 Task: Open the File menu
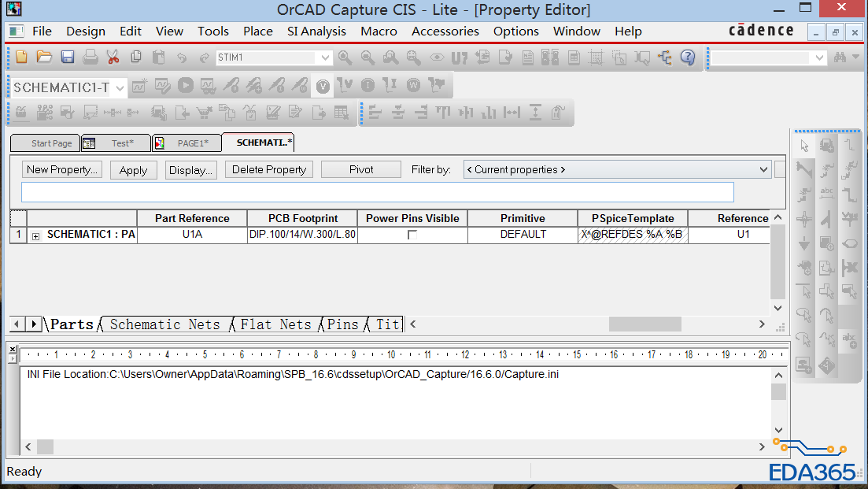(x=42, y=31)
